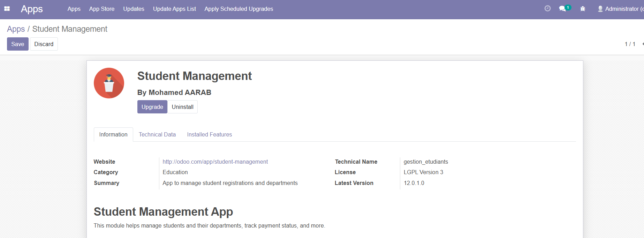Click the Student Management breadcrumb title
Viewport: 644px width, 238px height.
click(70, 29)
